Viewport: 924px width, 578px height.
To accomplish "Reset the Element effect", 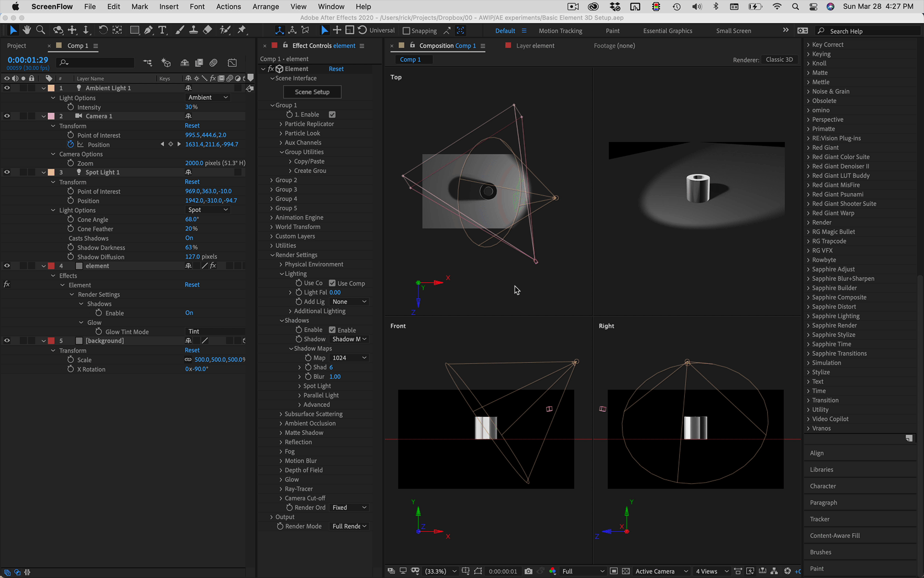I will pyautogui.click(x=336, y=69).
